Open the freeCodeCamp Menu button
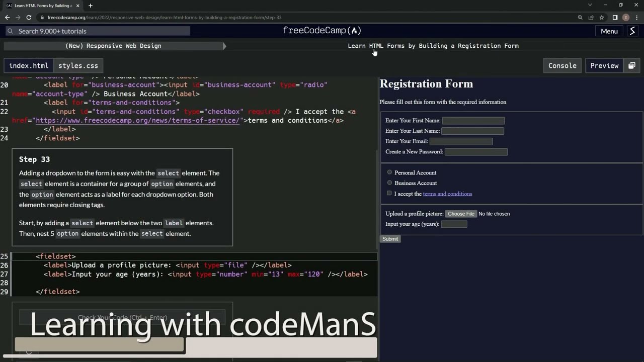 click(609, 31)
